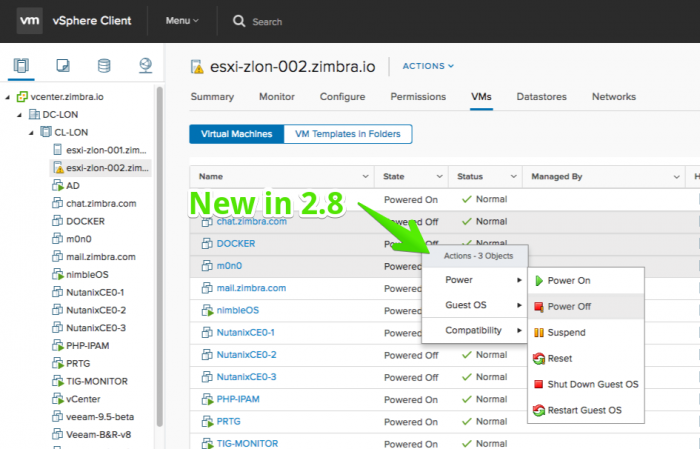Click the m0n0 VM icon in the table
700x449 pixels.
pyautogui.click(x=207, y=266)
